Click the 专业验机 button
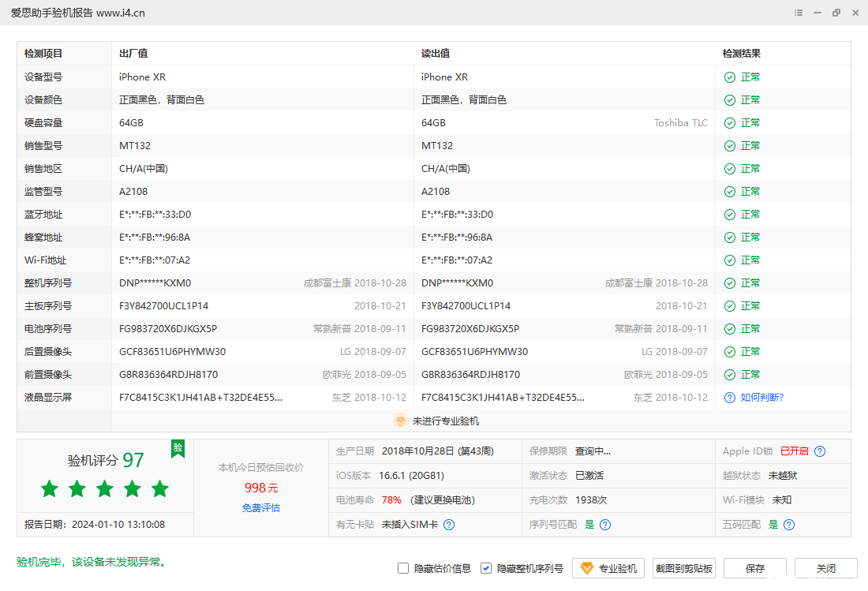This screenshot has height=591, width=868. tap(608, 568)
